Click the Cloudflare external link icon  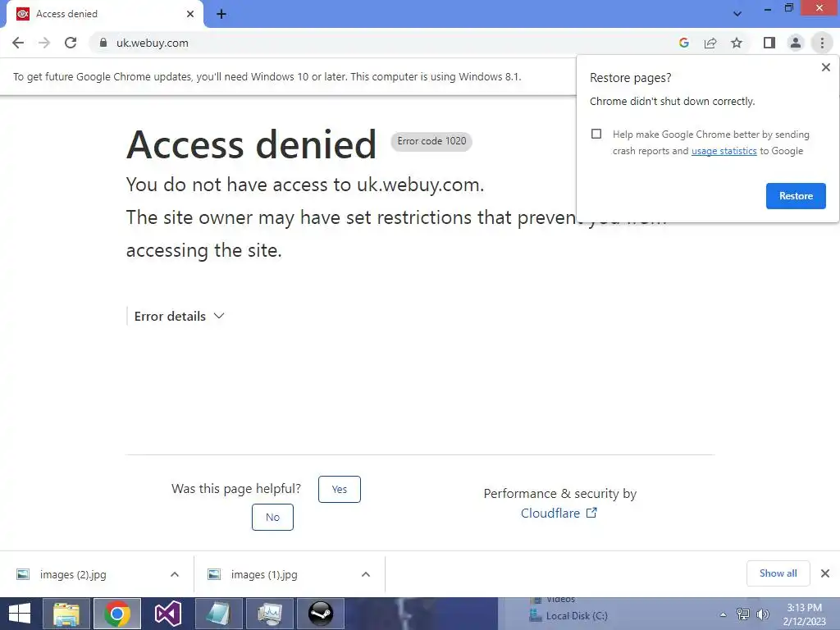(591, 513)
